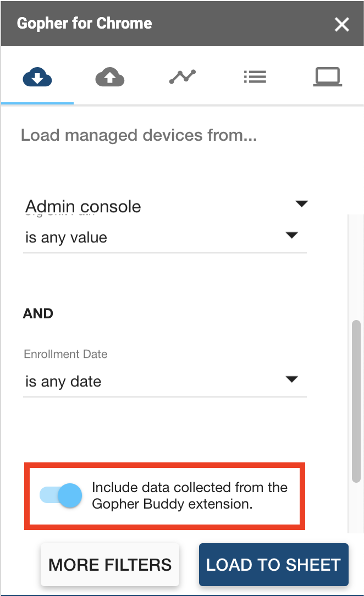Switch to the cloud upload tab
Image resolution: width=364 pixels, height=596 pixels.
(x=110, y=78)
